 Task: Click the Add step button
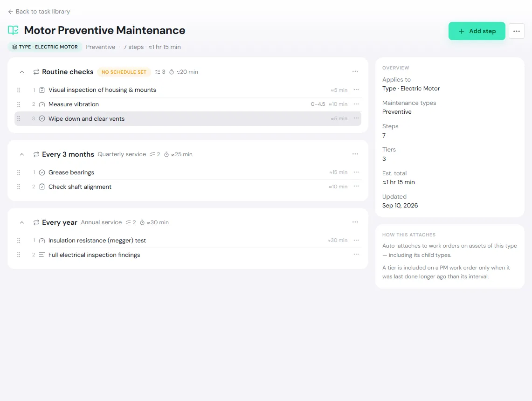pos(477,31)
